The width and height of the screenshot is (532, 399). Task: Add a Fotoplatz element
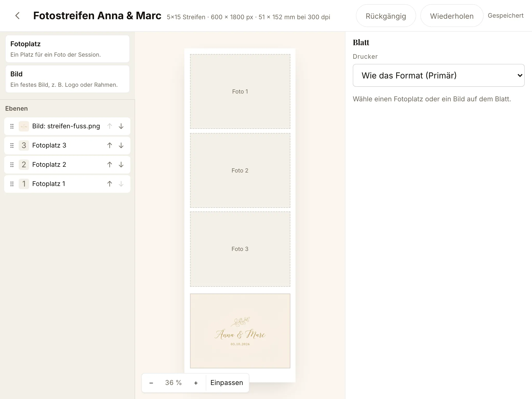tap(68, 49)
